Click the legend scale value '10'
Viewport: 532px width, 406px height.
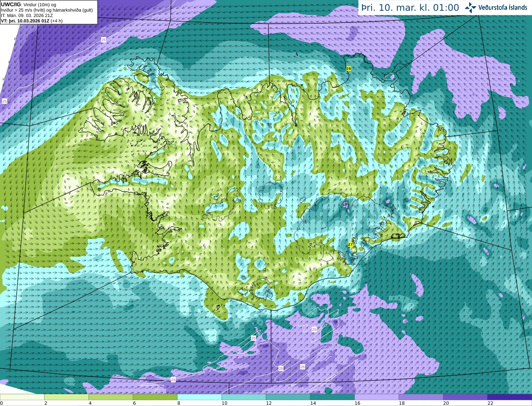click(x=224, y=403)
